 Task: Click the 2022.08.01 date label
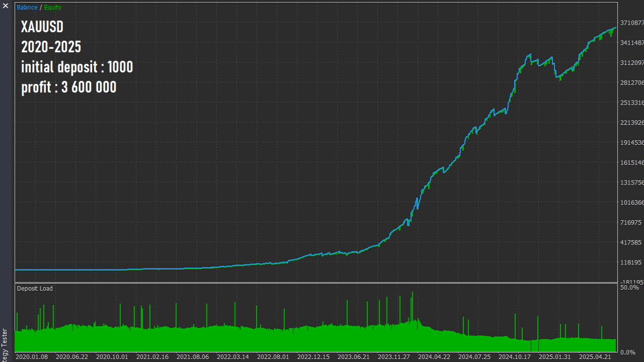click(273, 357)
